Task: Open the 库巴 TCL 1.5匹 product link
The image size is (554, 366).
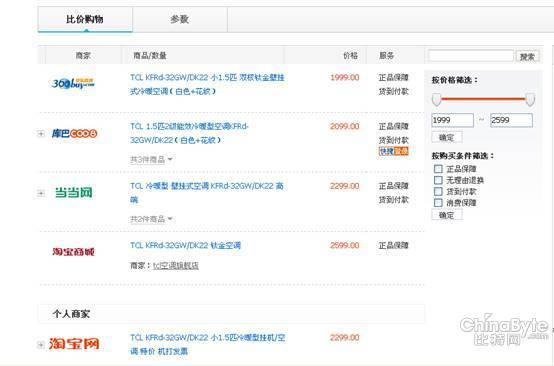Action: pos(189,133)
